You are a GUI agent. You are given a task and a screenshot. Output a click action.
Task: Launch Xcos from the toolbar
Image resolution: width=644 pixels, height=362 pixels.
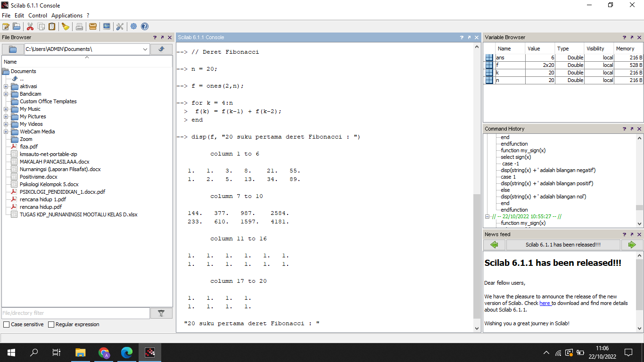point(107,26)
